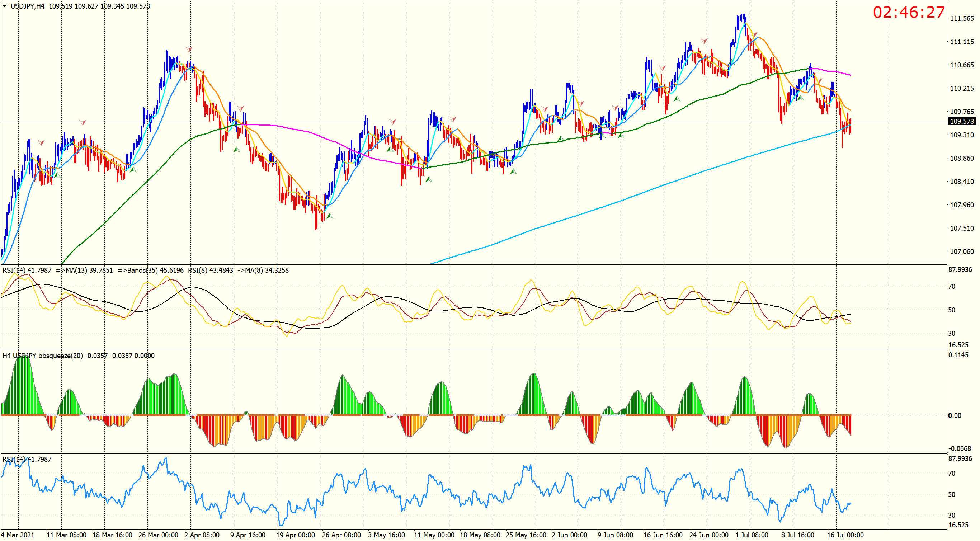The height and width of the screenshot is (541, 980).
Task: Click the magenta moving average line's right end
Action: (850, 75)
